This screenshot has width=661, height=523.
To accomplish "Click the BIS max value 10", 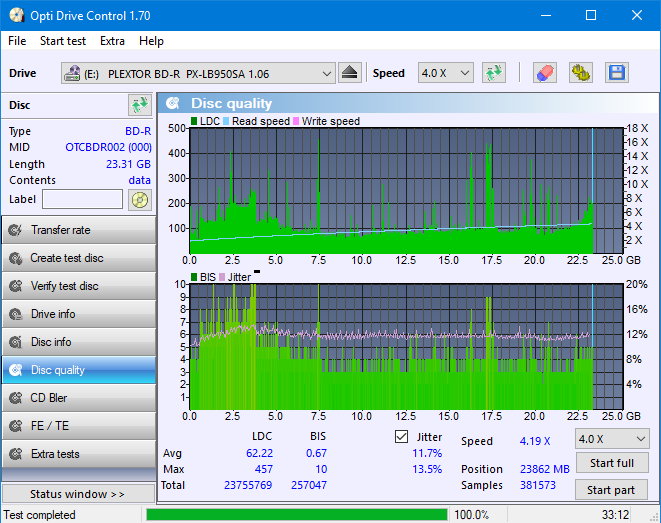I will coord(321,469).
